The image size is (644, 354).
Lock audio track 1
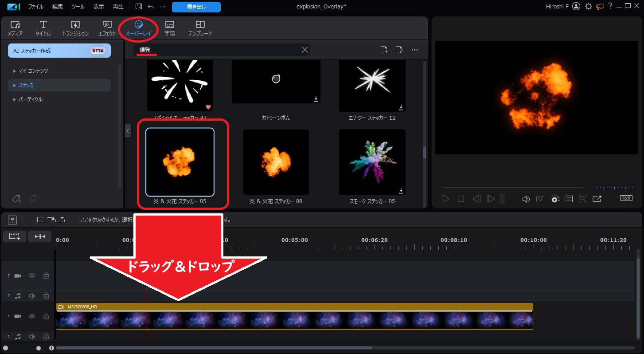tap(46, 337)
